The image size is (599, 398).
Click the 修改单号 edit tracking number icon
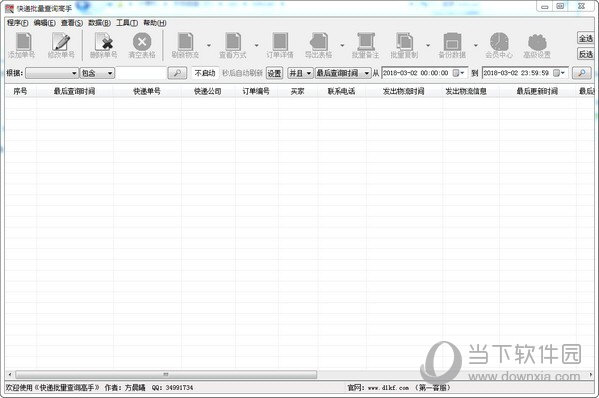pos(61,42)
